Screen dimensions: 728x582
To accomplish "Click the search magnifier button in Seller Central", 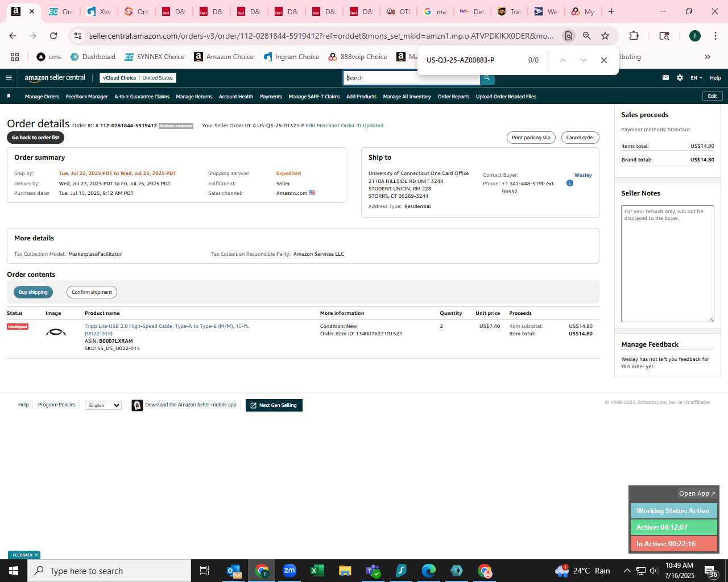I will click(487, 78).
